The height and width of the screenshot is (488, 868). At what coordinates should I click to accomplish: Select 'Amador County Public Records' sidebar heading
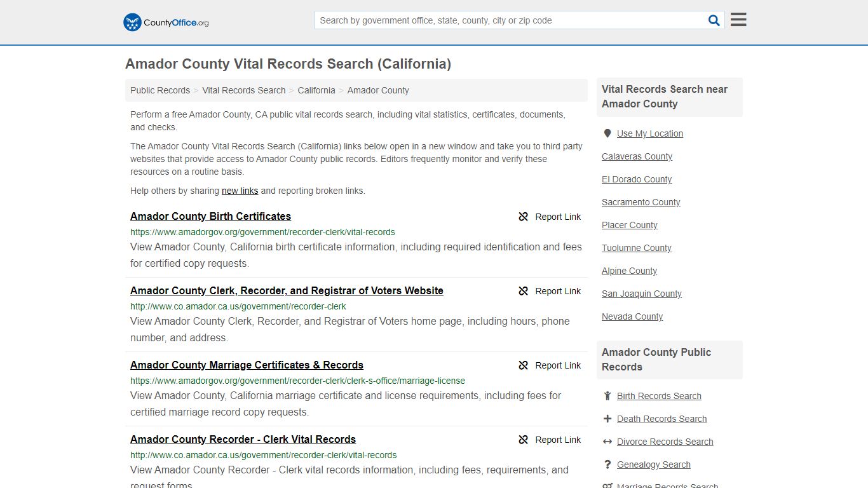click(656, 360)
